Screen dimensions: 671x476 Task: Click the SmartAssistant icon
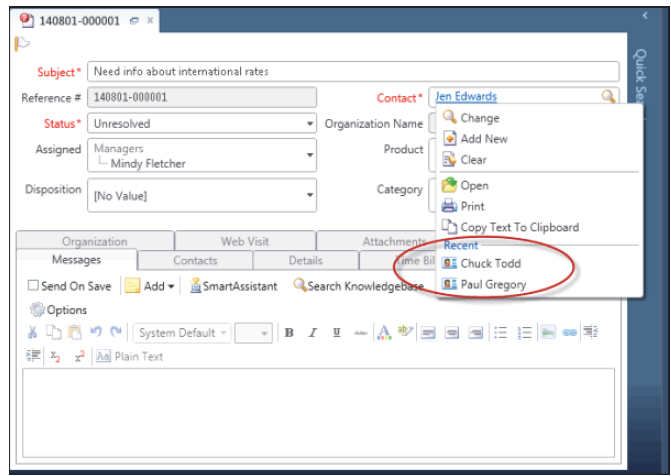click(x=197, y=286)
